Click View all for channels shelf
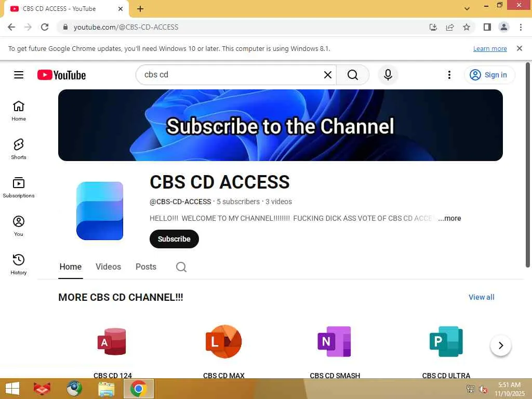This screenshot has width=532, height=399. 482,297
